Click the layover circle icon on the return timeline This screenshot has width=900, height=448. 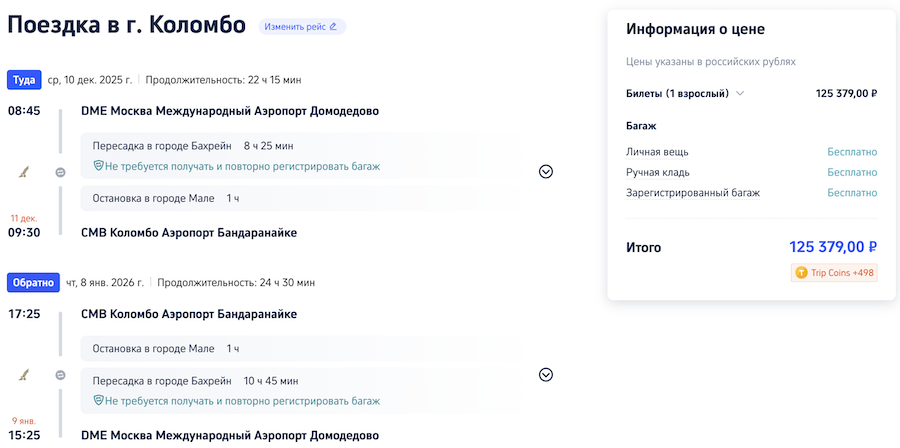(x=60, y=375)
